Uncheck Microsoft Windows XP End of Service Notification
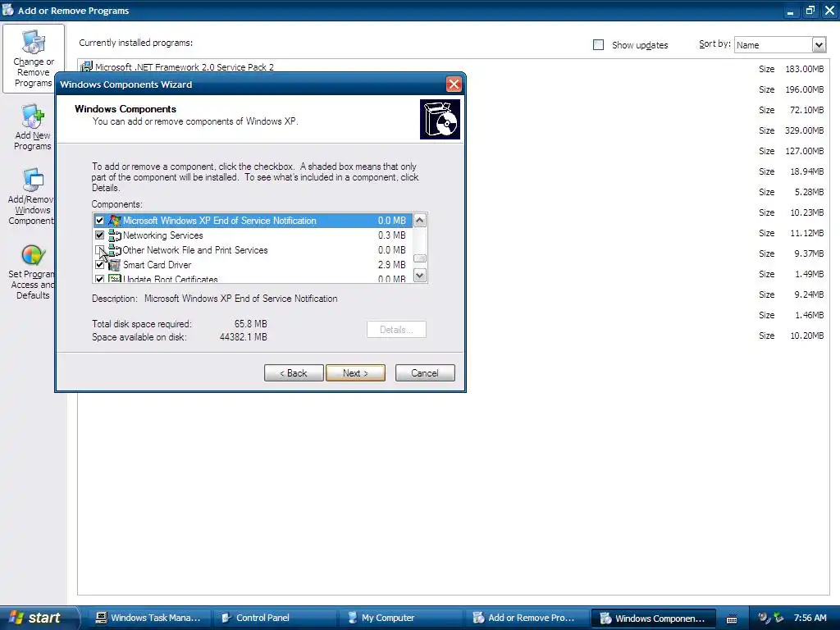The height and width of the screenshot is (630, 840). pos(99,220)
